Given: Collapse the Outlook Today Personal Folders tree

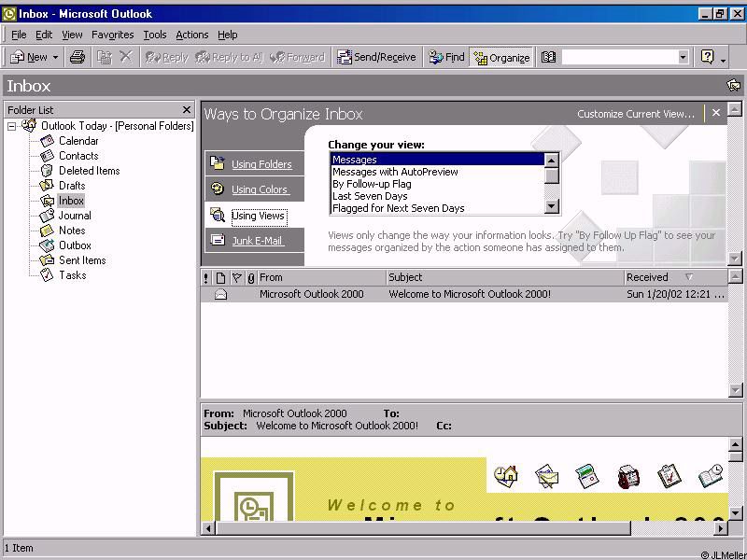Looking at the screenshot, I should (12, 126).
